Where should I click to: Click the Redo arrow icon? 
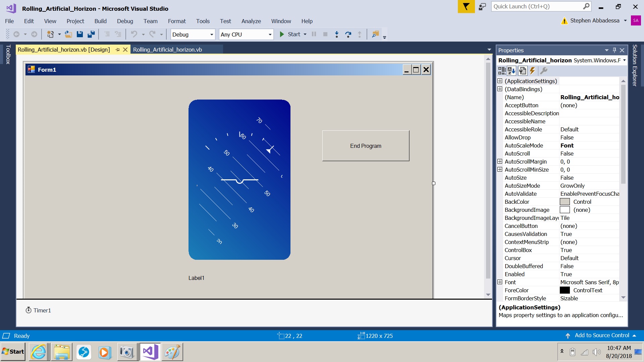(x=153, y=34)
